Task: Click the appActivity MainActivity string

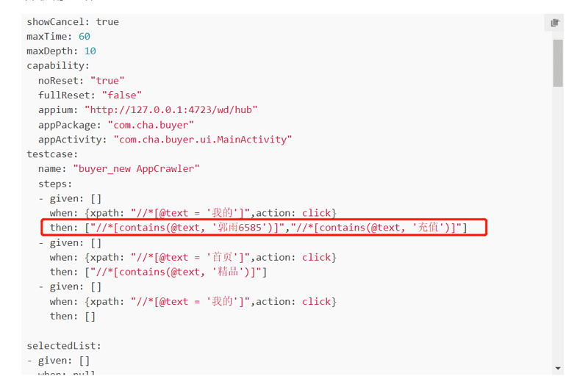Action: click(x=203, y=140)
